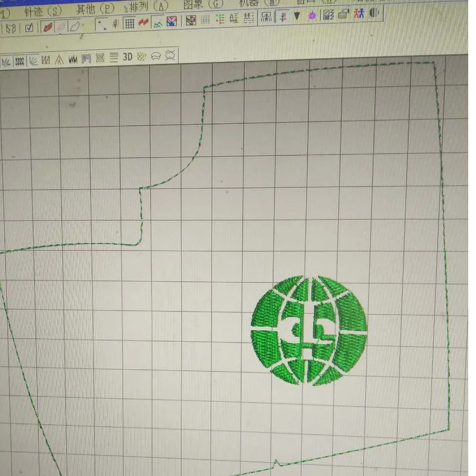
Task: Select the dashed green garment outline
Action: tap(225, 269)
